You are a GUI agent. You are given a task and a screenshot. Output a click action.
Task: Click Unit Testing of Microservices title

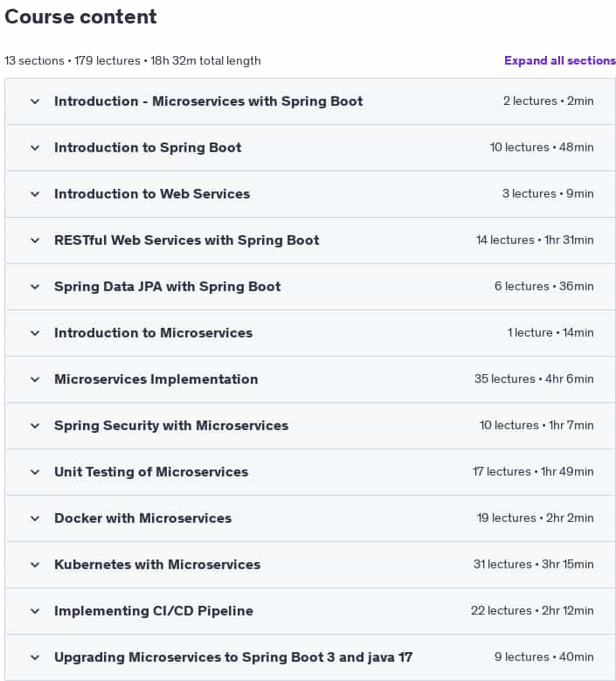151,472
